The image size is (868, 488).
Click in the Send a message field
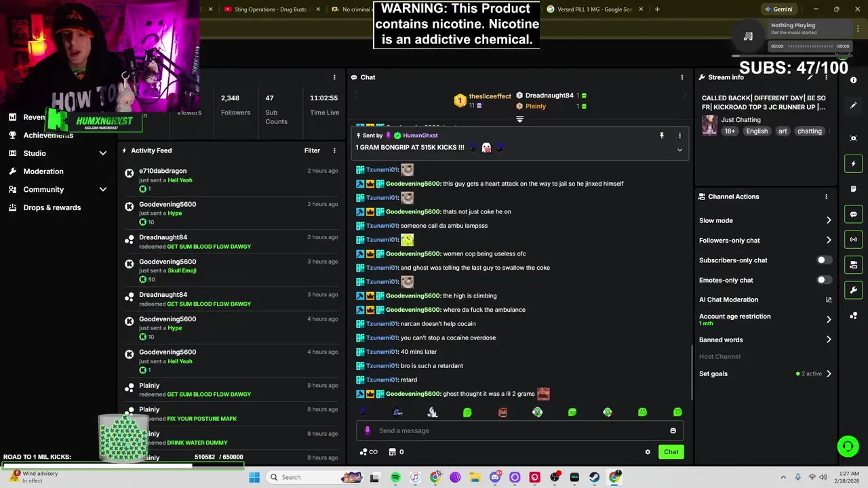[519, 430]
